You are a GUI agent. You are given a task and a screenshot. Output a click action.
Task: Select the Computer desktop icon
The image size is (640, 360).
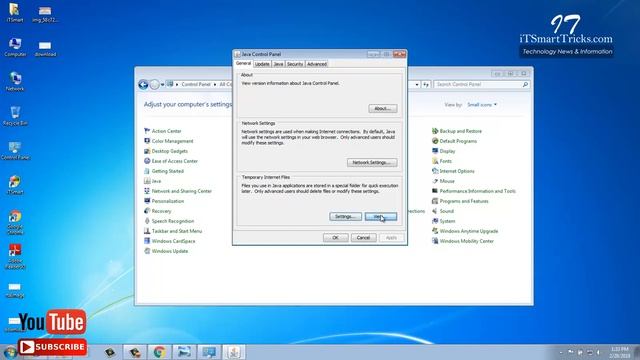15,47
